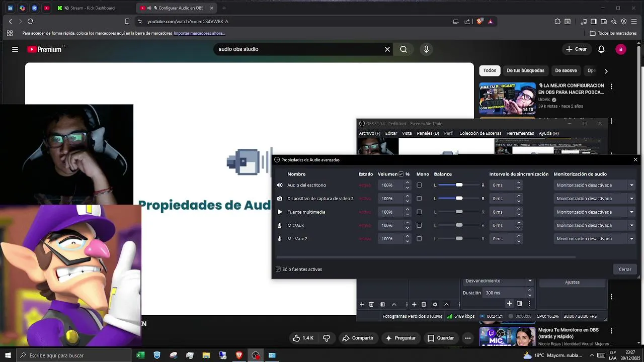The width and height of the screenshot is (644, 362).
Task: Toggle the Volumen percent checkbox
Action: [401, 174]
